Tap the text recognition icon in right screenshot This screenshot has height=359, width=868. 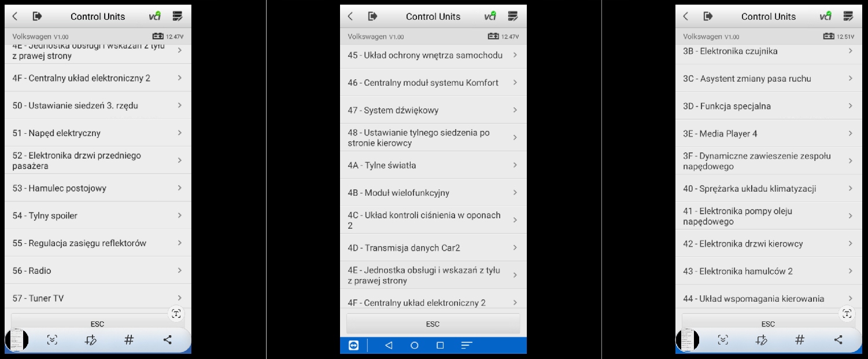(847, 314)
